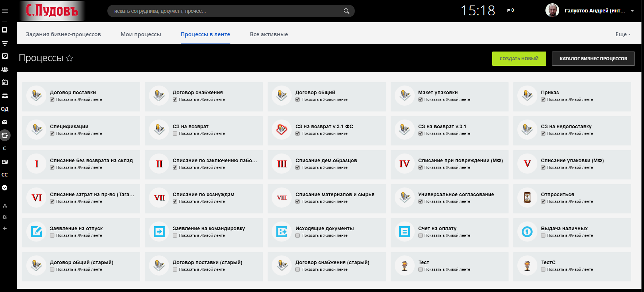This screenshot has height=292, width=644.
Task: Click the search magnifier icon
Action: tap(346, 11)
